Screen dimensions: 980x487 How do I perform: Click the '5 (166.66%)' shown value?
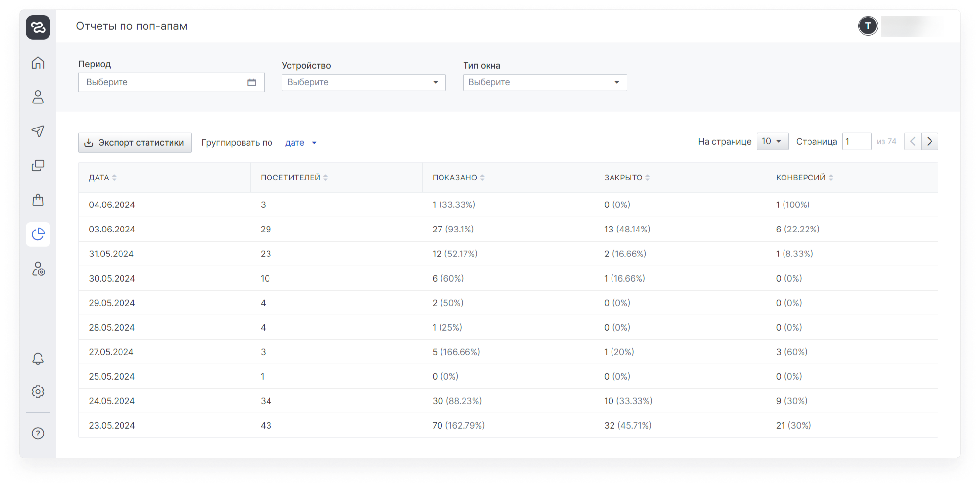click(x=456, y=352)
